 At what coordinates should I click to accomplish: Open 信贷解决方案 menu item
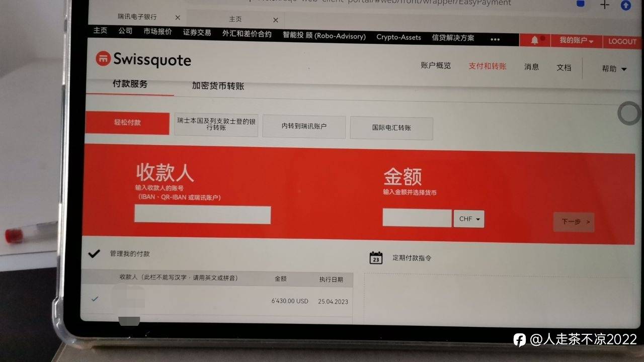[453, 38]
